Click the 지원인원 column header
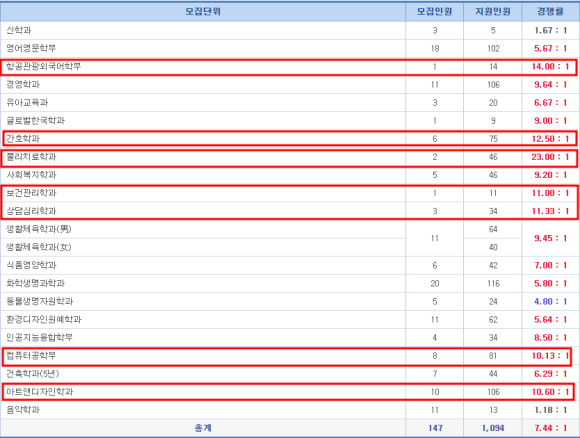 pyautogui.click(x=493, y=11)
